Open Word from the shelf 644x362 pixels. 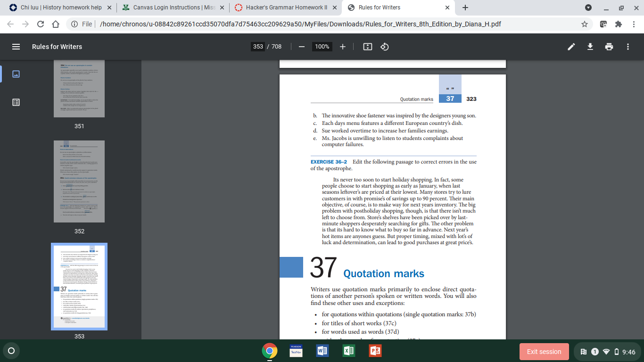pyautogui.click(x=322, y=351)
